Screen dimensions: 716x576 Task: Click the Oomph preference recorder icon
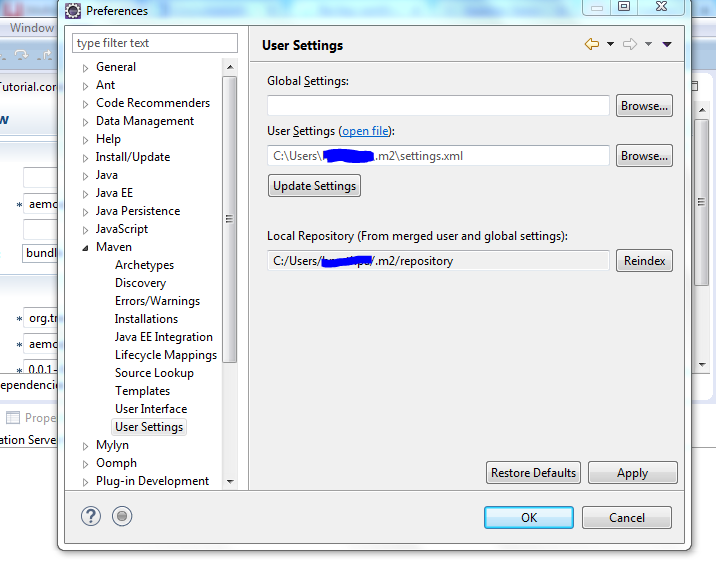point(122,517)
